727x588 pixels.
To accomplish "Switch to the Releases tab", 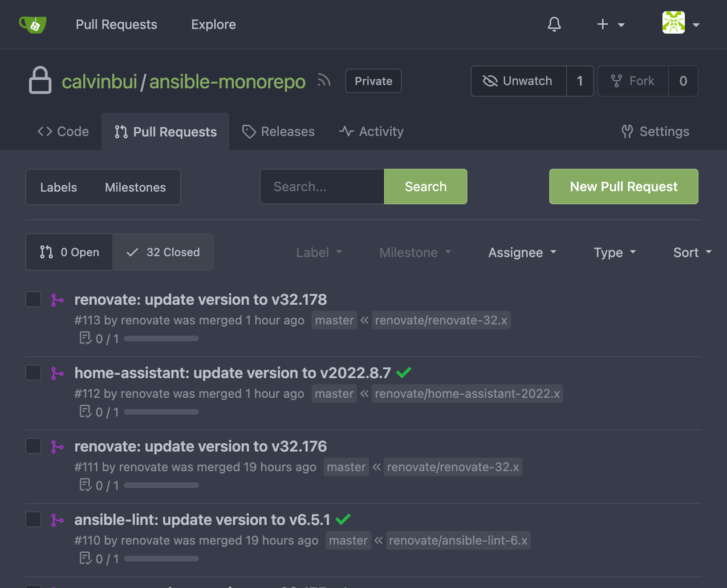I will pyautogui.click(x=278, y=132).
